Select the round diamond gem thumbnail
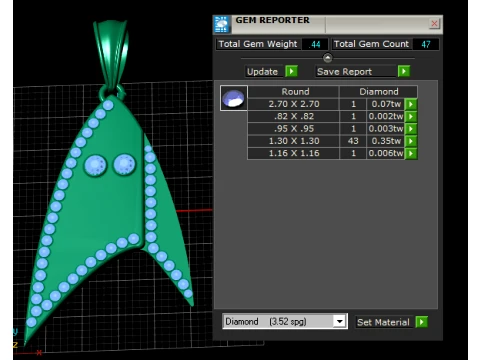 (x=234, y=98)
